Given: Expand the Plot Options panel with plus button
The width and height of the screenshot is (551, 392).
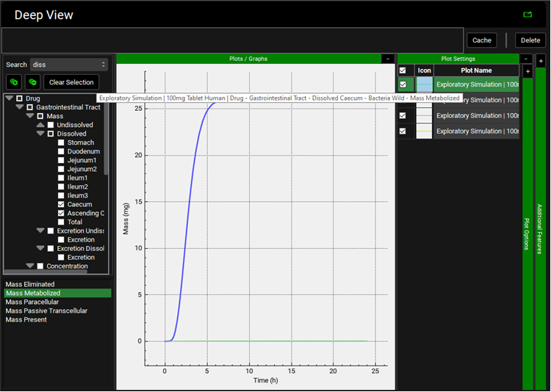Looking at the screenshot, I should coord(527,71).
